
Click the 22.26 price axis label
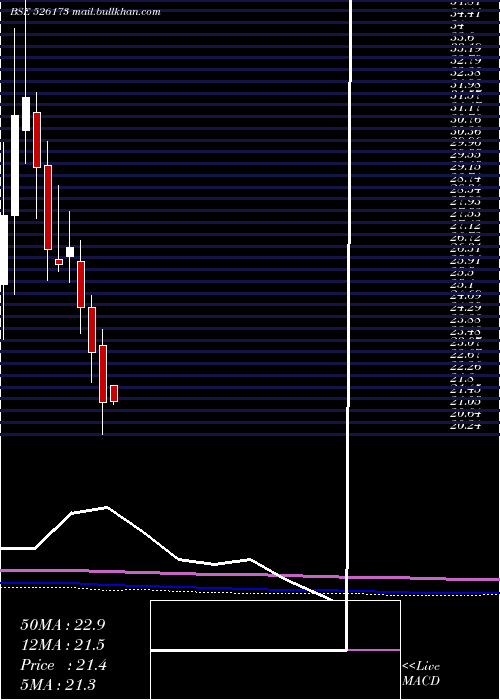[x=466, y=367]
